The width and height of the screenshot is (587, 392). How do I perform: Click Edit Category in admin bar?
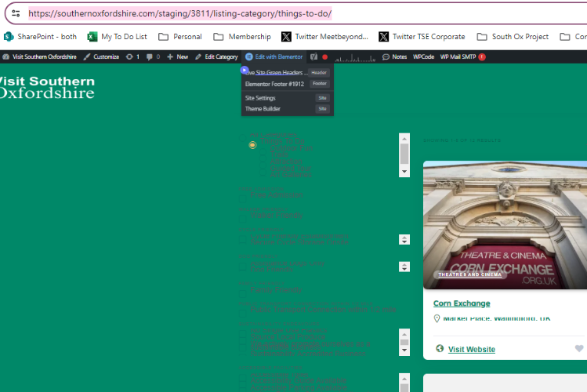(216, 57)
